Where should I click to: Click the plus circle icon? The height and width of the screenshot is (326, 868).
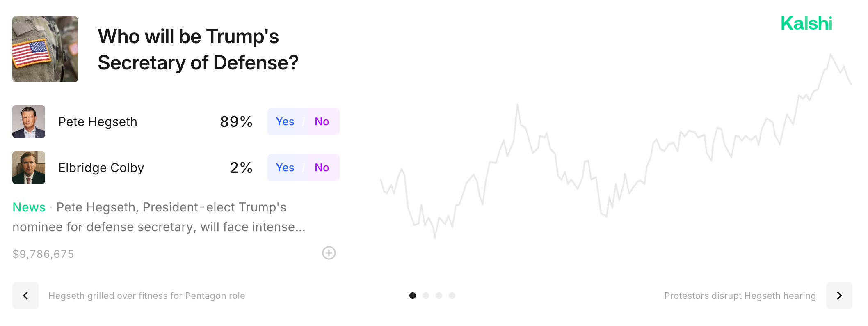tap(329, 253)
